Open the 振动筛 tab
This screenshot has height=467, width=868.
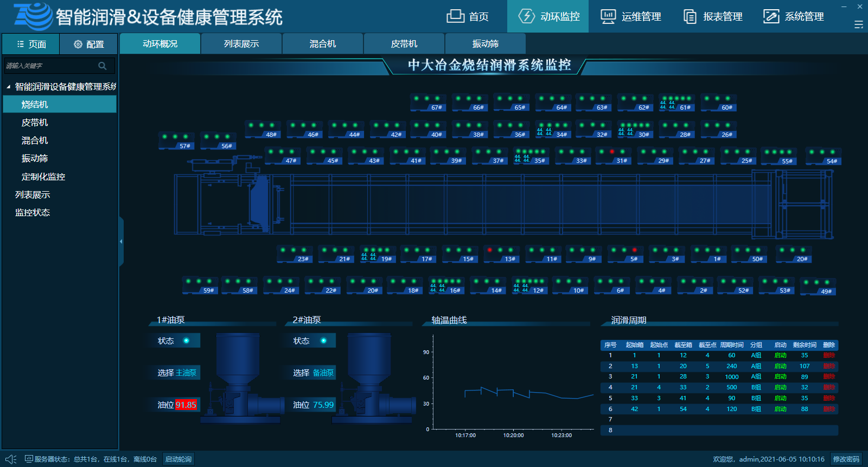[x=486, y=43]
